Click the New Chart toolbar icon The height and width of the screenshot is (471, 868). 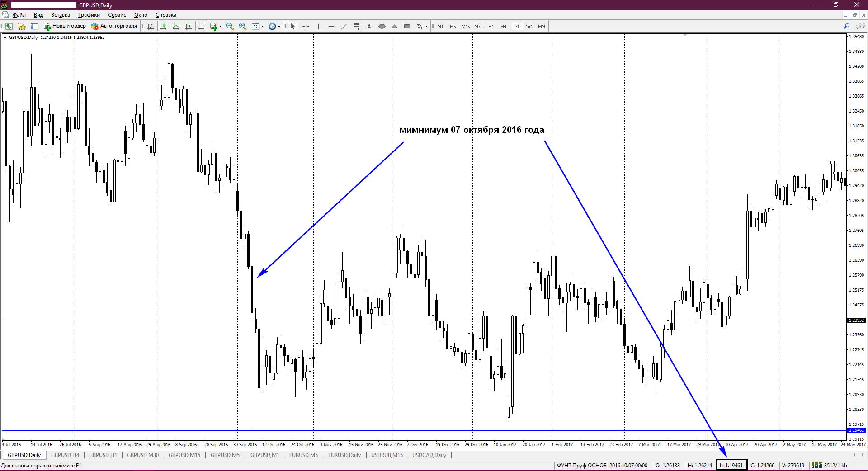[x=9, y=26]
